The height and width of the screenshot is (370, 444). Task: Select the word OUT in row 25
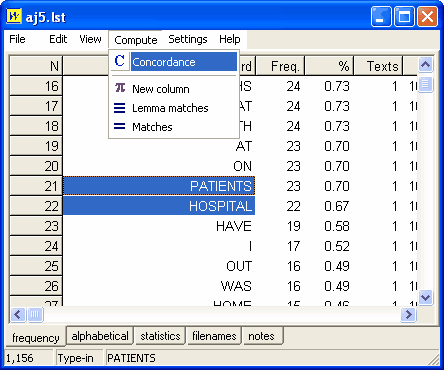pos(239,266)
